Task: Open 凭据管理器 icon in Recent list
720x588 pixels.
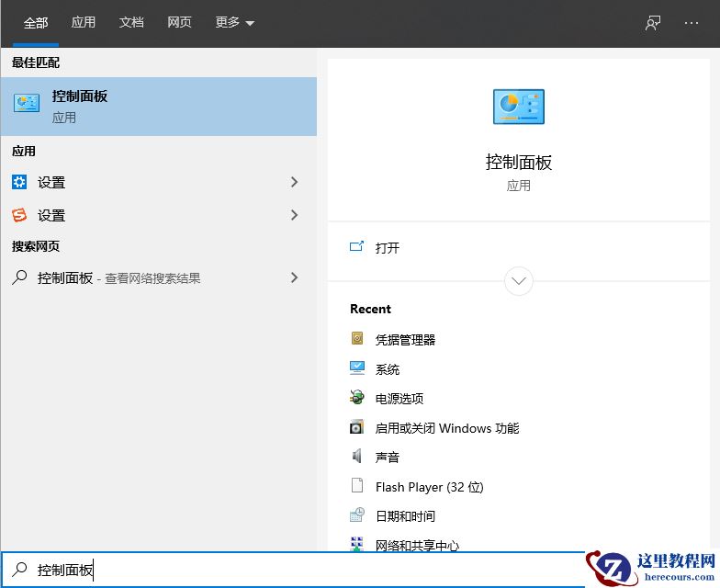Action: (x=357, y=338)
